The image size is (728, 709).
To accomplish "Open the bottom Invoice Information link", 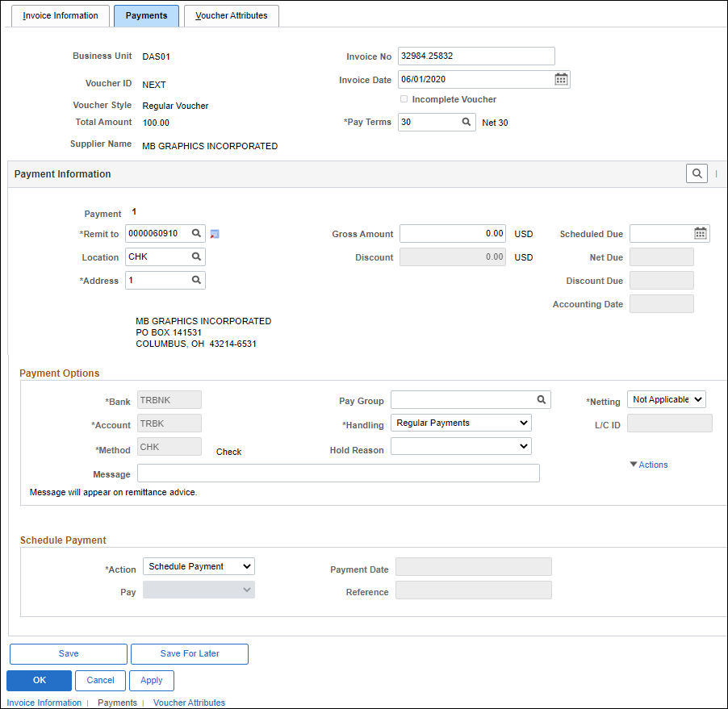I will [x=44, y=703].
